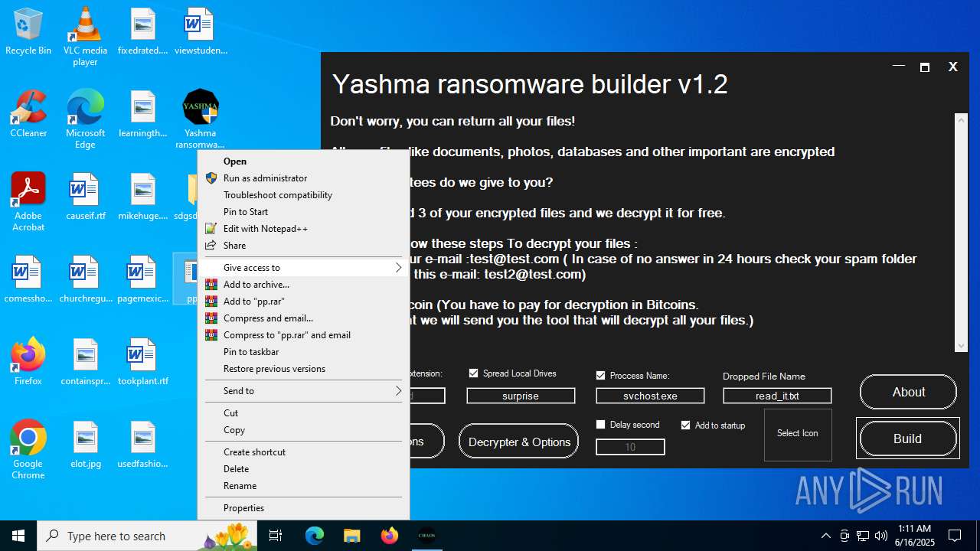Select Compress to "pp.rar" and email entry
980x551 pixels.
tap(303, 335)
